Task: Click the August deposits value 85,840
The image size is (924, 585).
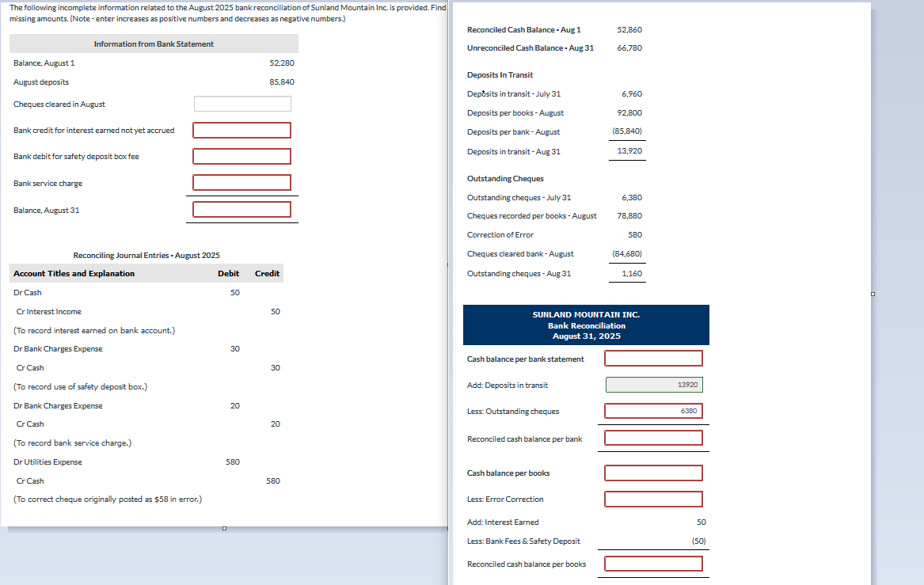Action: pos(282,82)
